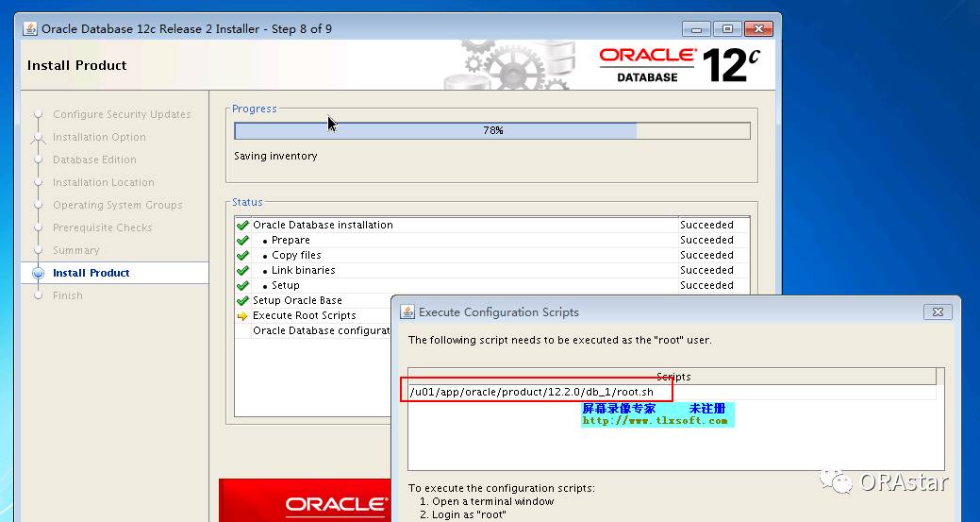Image resolution: width=980 pixels, height=522 pixels.
Task: Maximize the Oracle installer window
Action: (727, 28)
